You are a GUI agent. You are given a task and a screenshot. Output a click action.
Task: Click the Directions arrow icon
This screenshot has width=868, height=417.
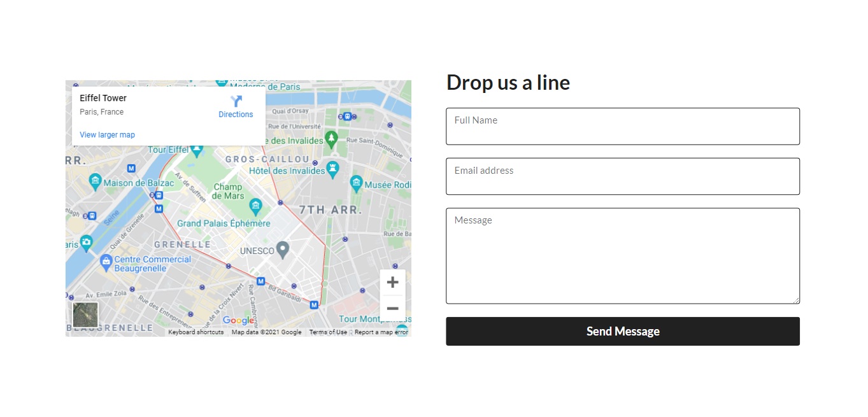(236, 101)
